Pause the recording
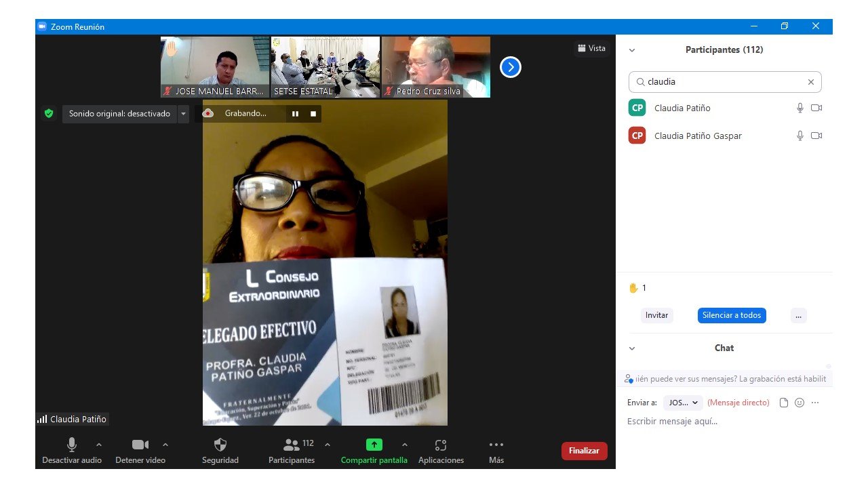The width and height of the screenshot is (868, 488). click(295, 114)
